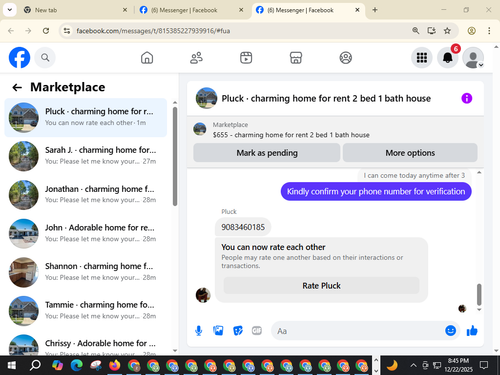Click Mark as pending button
The width and height of the screenshot is (500, 375).
click(x=267, y=153)
